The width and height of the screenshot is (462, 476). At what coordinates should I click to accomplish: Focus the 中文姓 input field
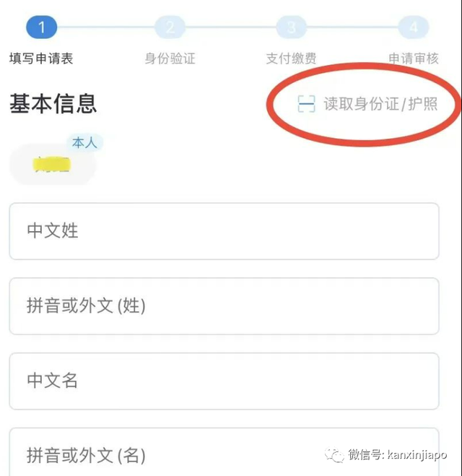click(x=225, y=231)
